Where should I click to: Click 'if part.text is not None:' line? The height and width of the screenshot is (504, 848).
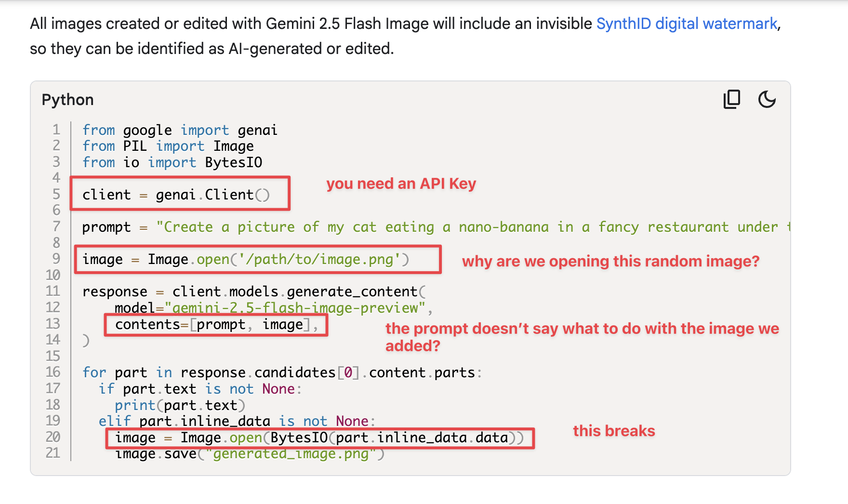coord(200,389)
